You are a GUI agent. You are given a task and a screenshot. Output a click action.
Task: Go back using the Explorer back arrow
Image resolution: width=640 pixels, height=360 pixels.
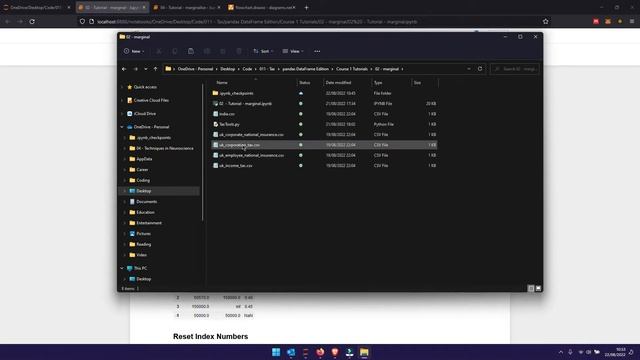[x=124, y=69]
